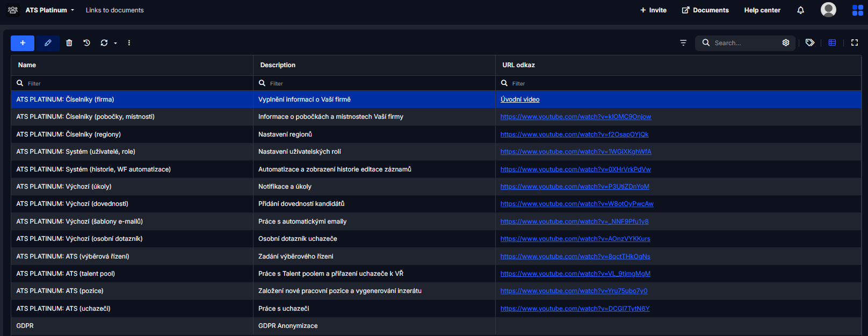The width and height of the screenshot is (868, 336).
Task: Select row 'ATS PLATINUM: ATS (uchazeči)'
Action: pyautogui.click(x=436, y=309)
